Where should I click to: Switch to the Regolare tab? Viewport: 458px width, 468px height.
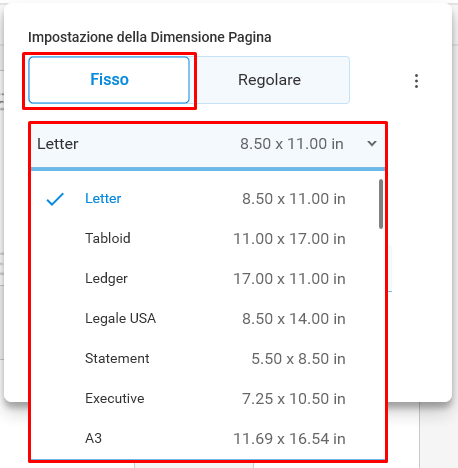270,80
